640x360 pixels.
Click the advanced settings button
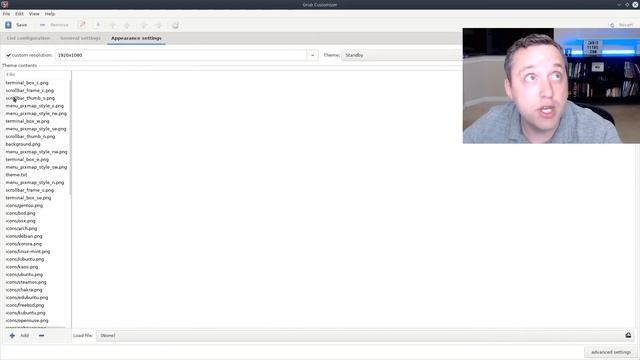pos(611,352)
